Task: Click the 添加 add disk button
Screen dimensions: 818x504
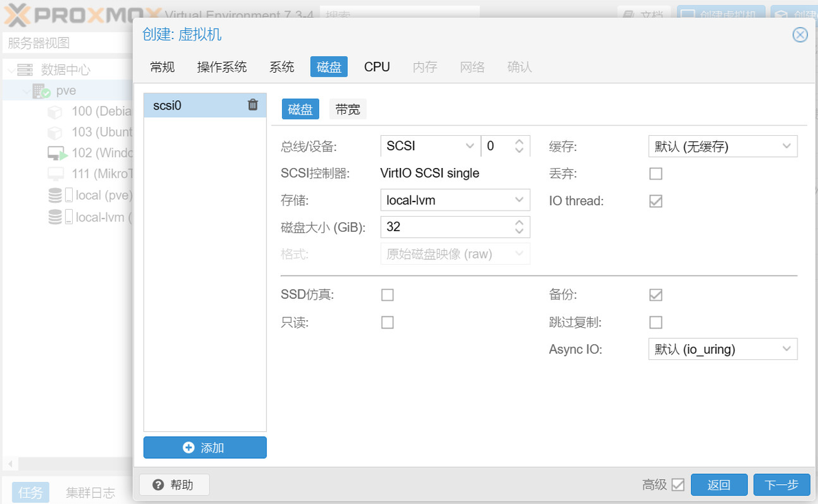Action: coord(205,448)
